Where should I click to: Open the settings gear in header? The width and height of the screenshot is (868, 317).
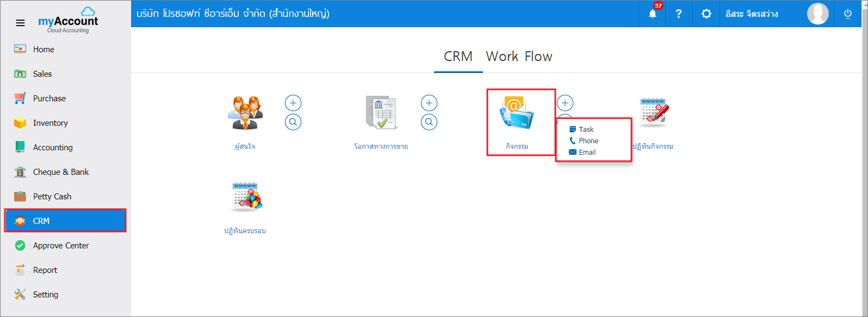pyautogui.click(x=706, y=14)
